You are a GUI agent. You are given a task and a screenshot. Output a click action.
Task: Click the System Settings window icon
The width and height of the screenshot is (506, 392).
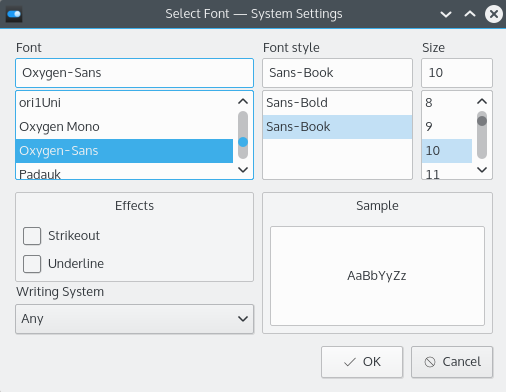14,14
